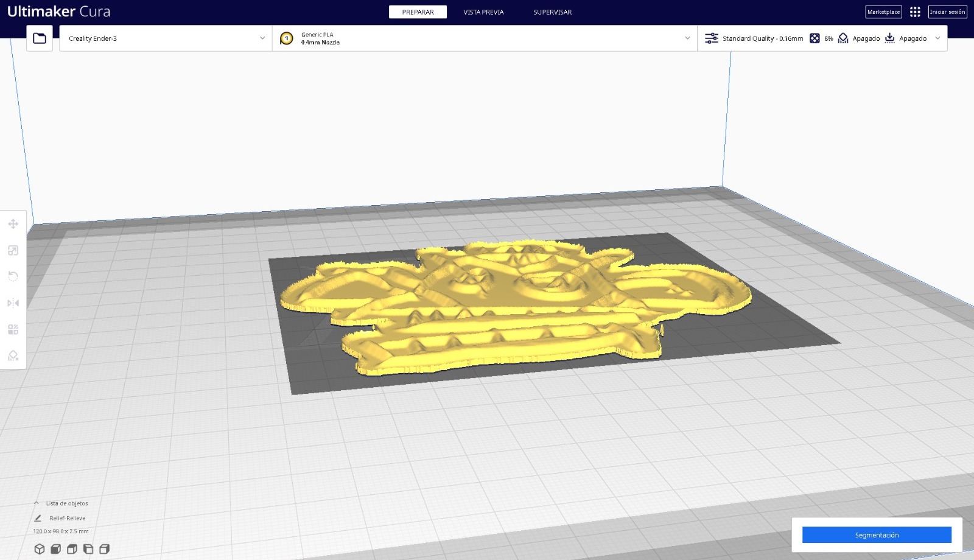This screenshot has width=974, height=560.
Task: Click the Relief-Relieve object name
Action: tap(68, 518)
